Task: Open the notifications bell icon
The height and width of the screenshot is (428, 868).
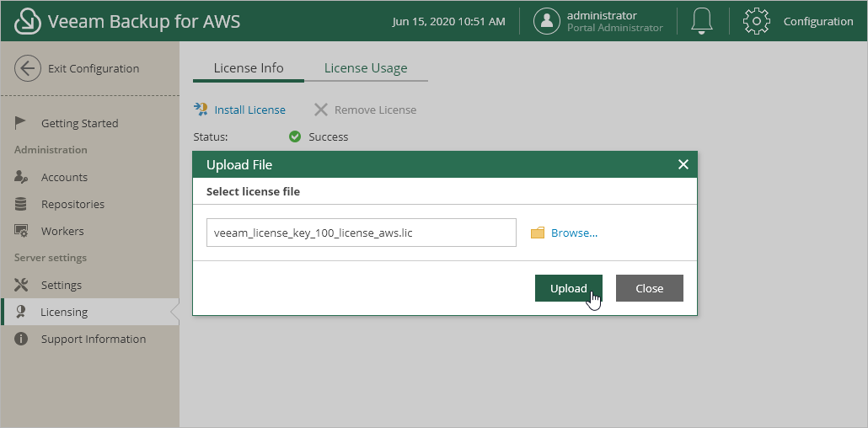Action: 702,21
